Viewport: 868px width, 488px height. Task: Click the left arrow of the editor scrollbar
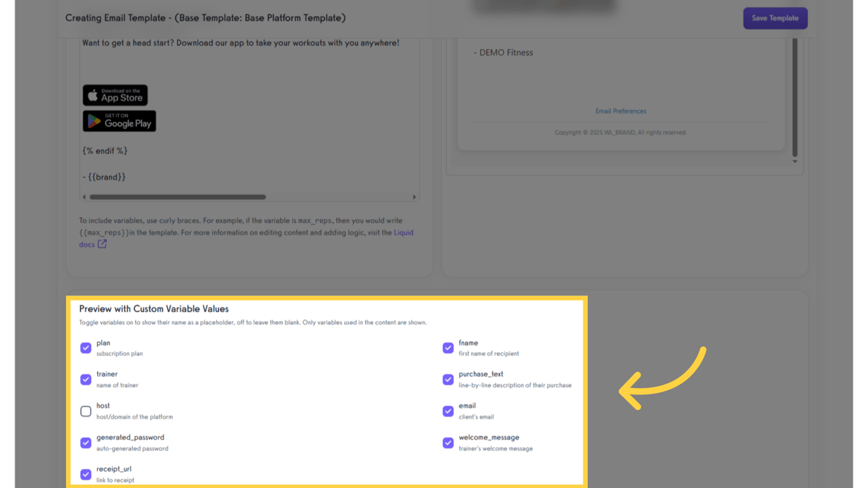click(x=83, y=196)
